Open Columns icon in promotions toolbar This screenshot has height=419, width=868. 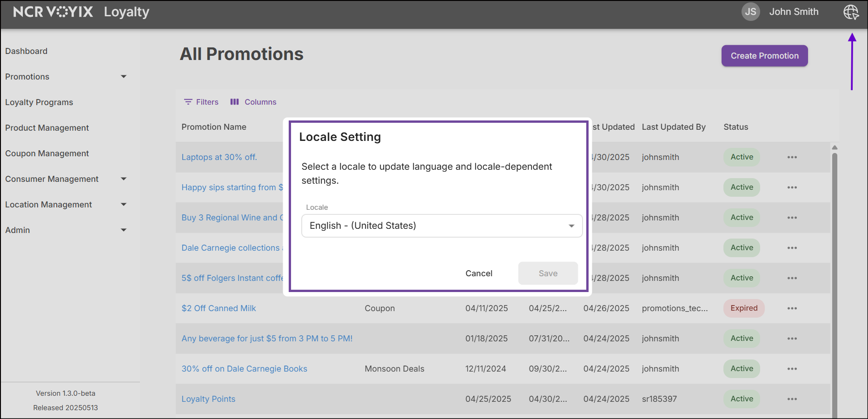pos(235,102)
